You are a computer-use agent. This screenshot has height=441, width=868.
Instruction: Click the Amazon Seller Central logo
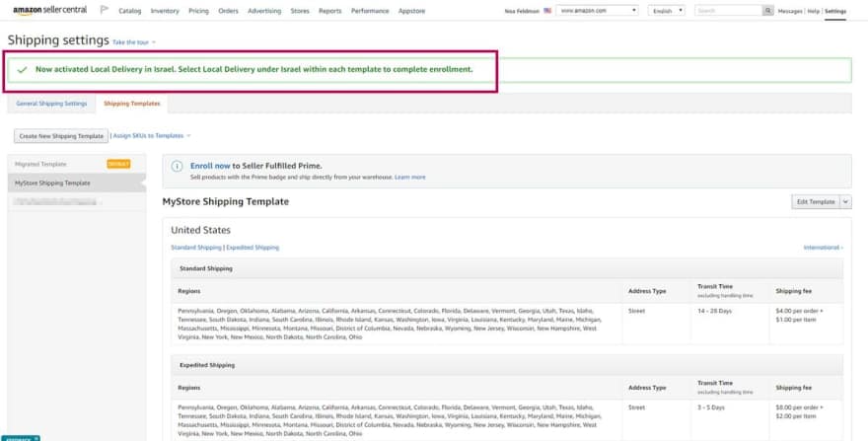pos(51,11)
